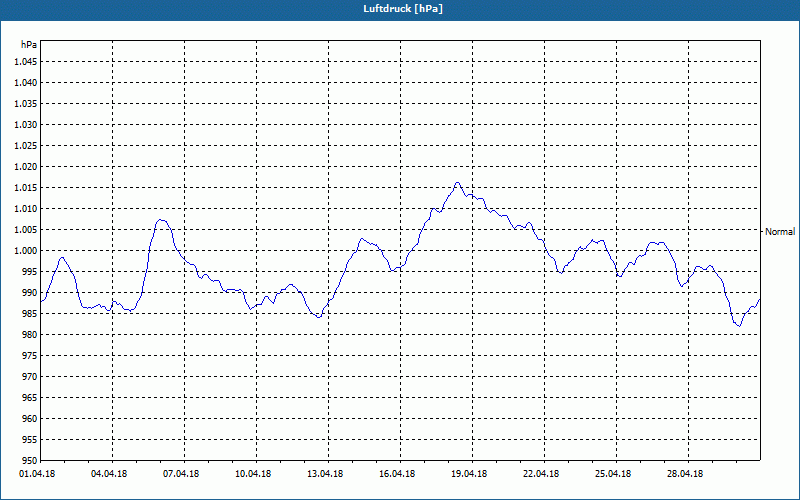
Task: Click the date label 07.04.18
Action: coord(181,474)
